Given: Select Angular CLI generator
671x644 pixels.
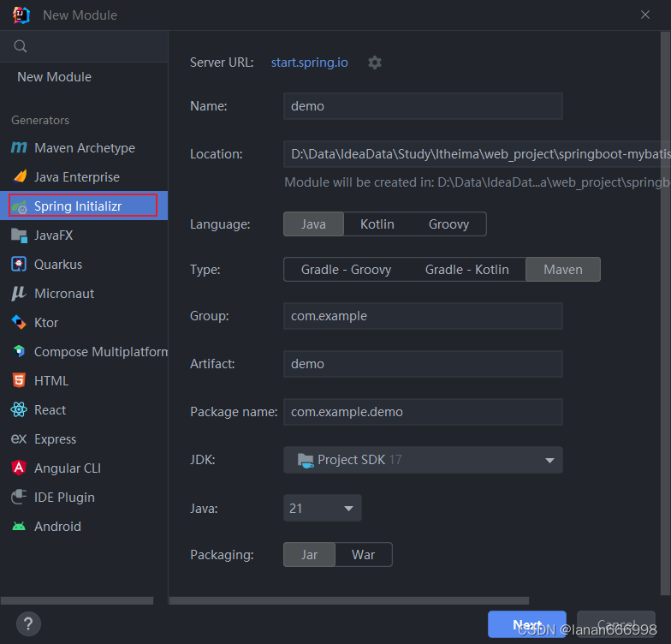Looking at the screenshot, I should [x=84, y=468].
